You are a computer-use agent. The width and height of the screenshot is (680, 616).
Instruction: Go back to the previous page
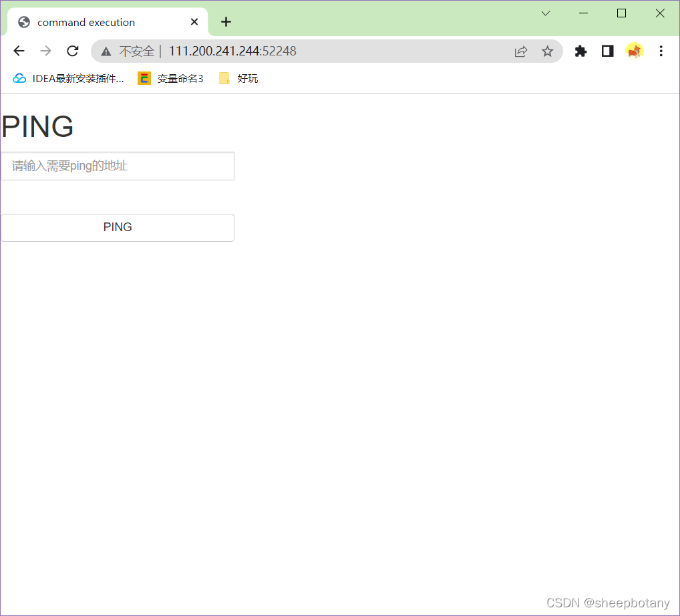(19, 51)
